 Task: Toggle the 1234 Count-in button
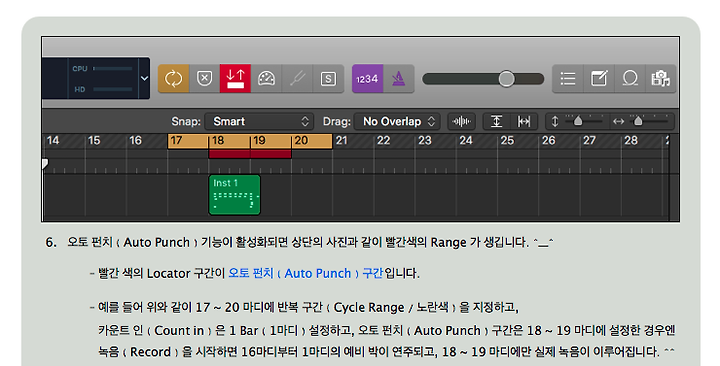click(x=367, y=79)
